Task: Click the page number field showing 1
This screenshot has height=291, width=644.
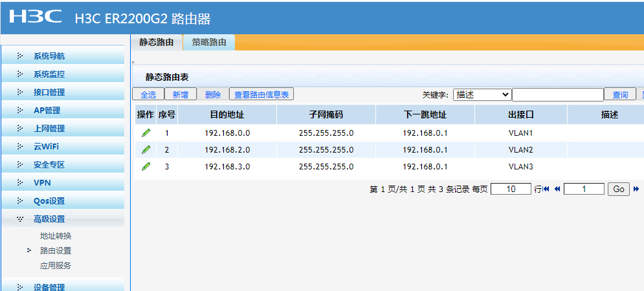Action: coord(584,189)
